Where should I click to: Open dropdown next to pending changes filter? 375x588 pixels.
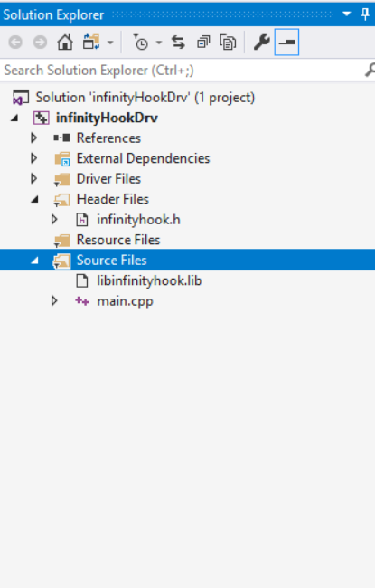(159, 43)
